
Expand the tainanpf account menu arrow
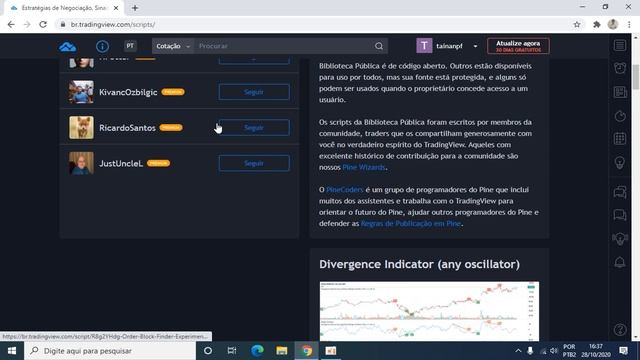coord(475,46)
